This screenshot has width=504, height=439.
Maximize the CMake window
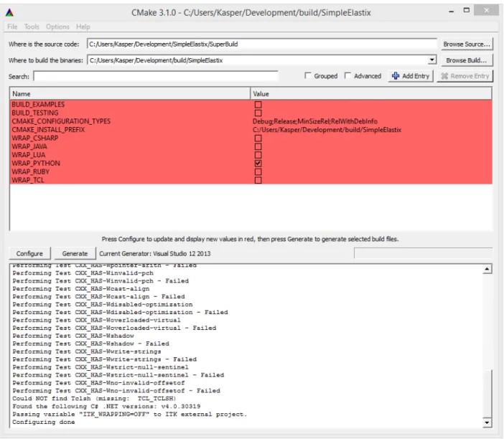click(x=467, y=11)
